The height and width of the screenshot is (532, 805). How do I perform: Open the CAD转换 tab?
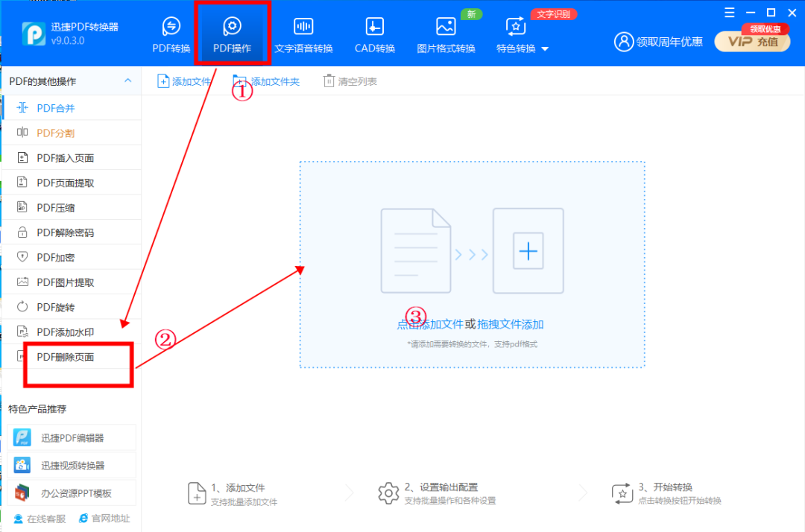[375, 35]
